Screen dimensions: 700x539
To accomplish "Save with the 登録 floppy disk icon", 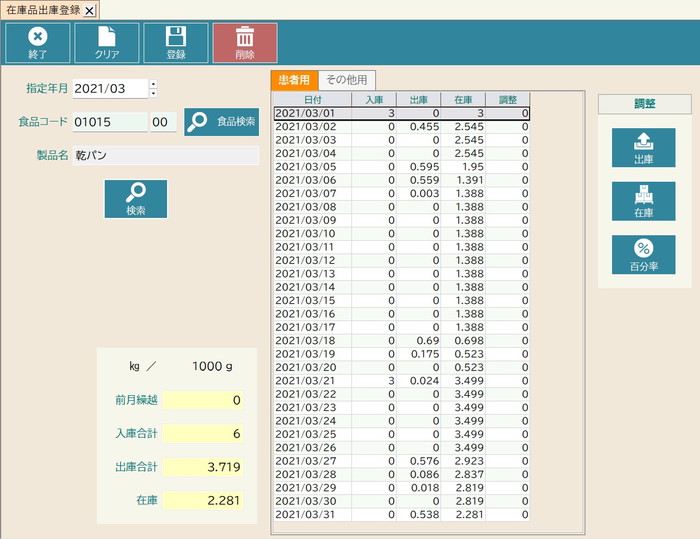I will coord(175,42).
